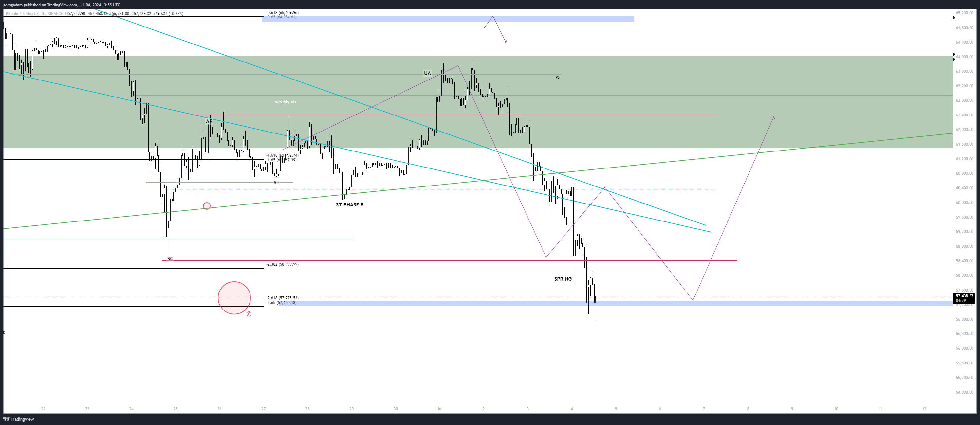The height and width of the screenshot is (425, 980).
Task: Click the purple arrowhead near the top blue zone
Action: click(506, 42)
